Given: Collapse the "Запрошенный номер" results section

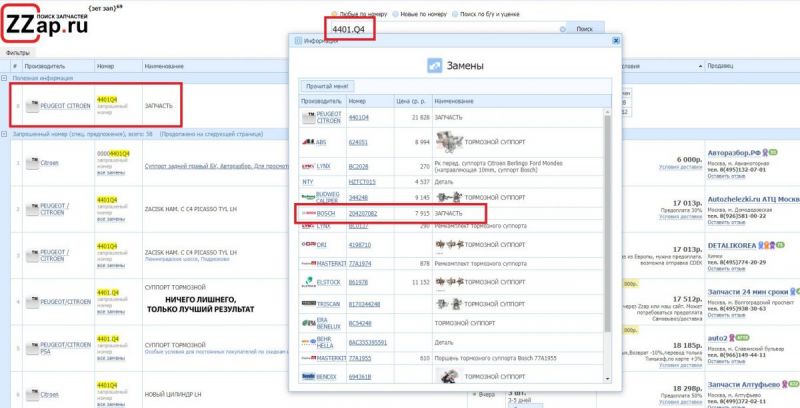Looking at the screenshot, I should point(4,133).
